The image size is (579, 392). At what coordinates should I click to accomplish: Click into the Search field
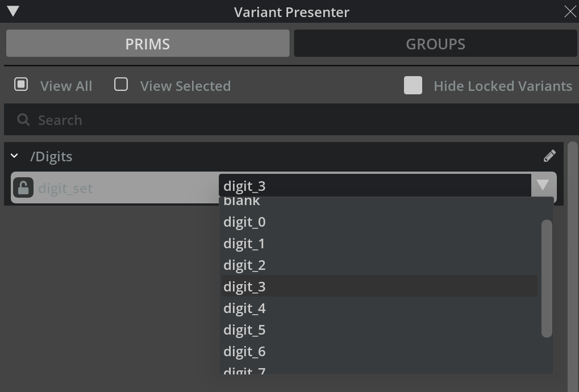pyautogui.click(x=284, y=120)
